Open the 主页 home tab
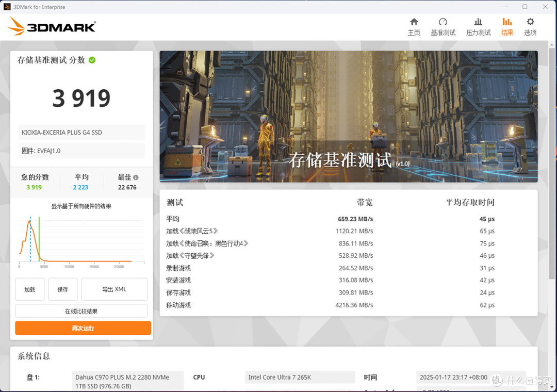The width and height of the screenshot is (557, 392). (414, 27)
